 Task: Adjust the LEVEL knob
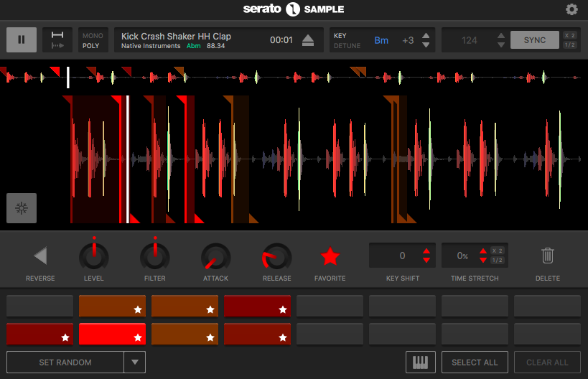(94, 257)
